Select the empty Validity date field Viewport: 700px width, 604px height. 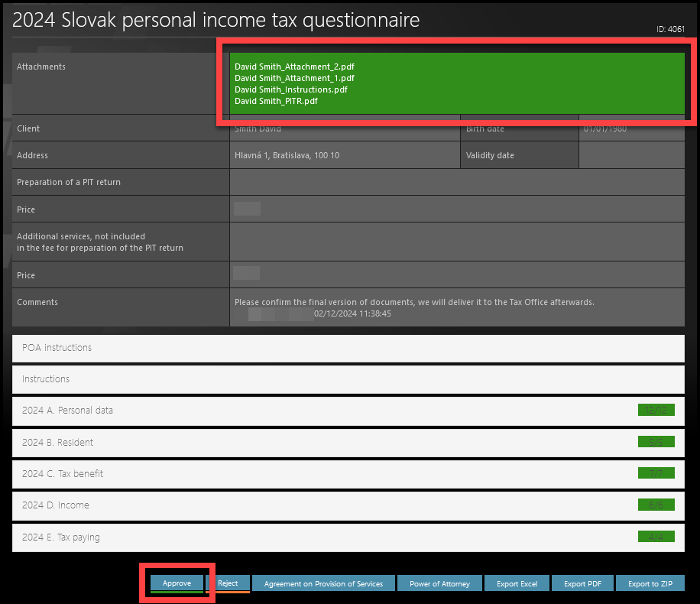(x=631, y=155)
